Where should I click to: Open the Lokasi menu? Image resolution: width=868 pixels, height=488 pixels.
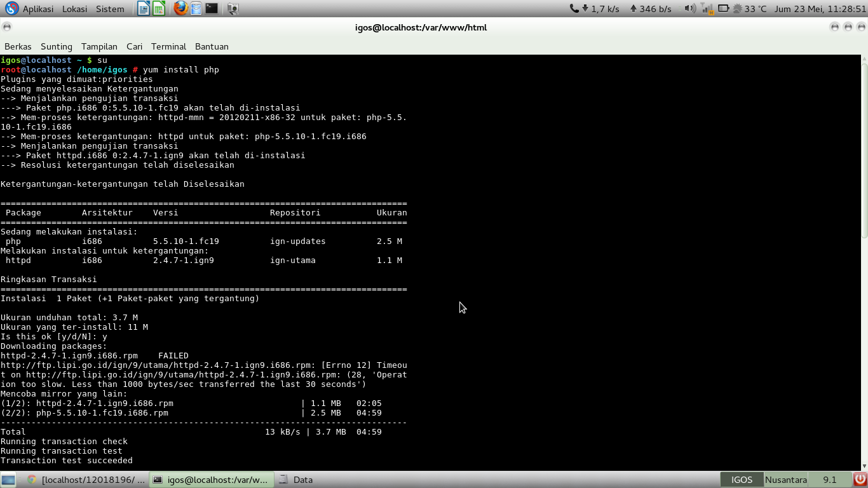pos(75,9)
